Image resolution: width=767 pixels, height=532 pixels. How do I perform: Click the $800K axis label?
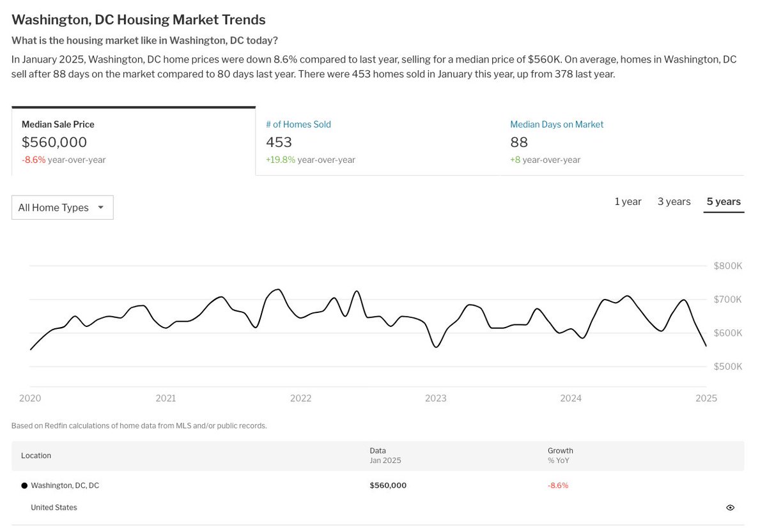pos(727,266)
